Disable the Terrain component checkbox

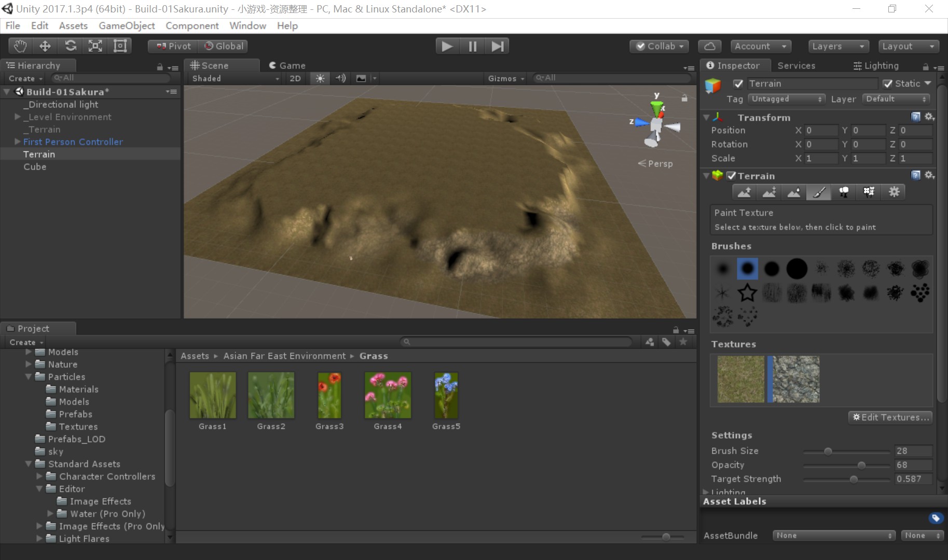tap(731, 176)
